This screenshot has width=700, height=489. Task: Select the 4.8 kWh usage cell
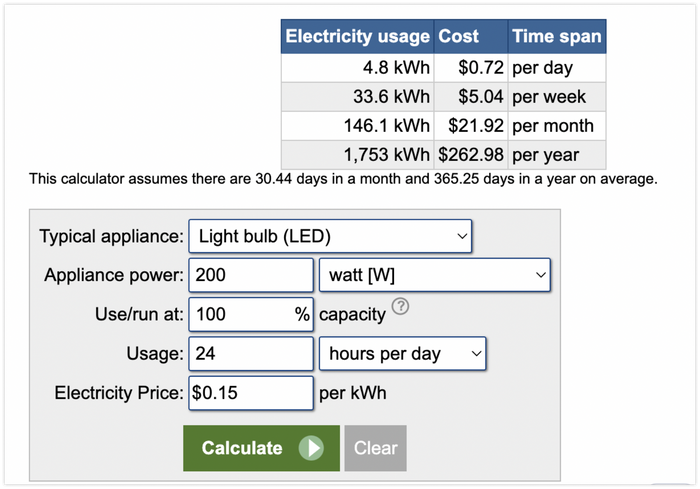358,68
